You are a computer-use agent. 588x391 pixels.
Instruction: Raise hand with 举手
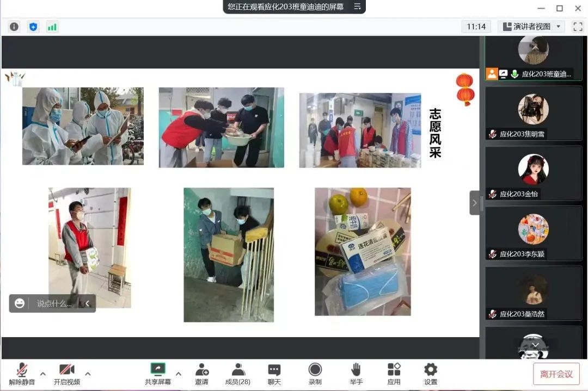(x=356, y=374)
